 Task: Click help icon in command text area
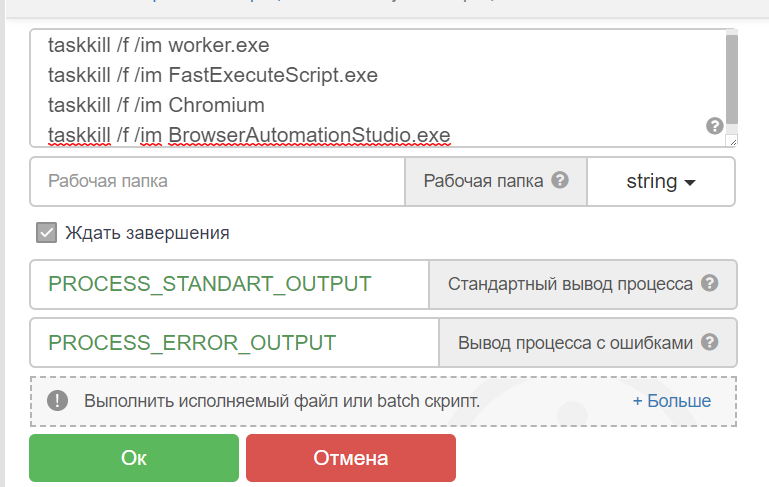(715, 126)
